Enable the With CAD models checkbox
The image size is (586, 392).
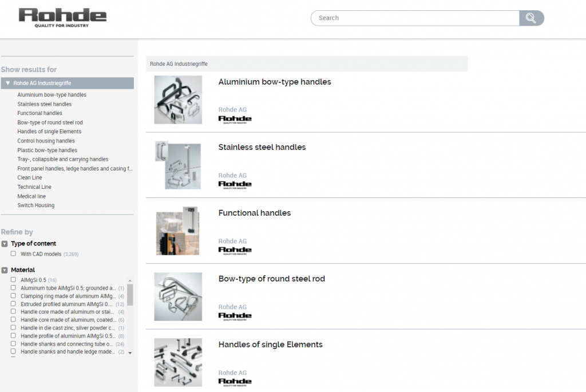click(13, 254)
